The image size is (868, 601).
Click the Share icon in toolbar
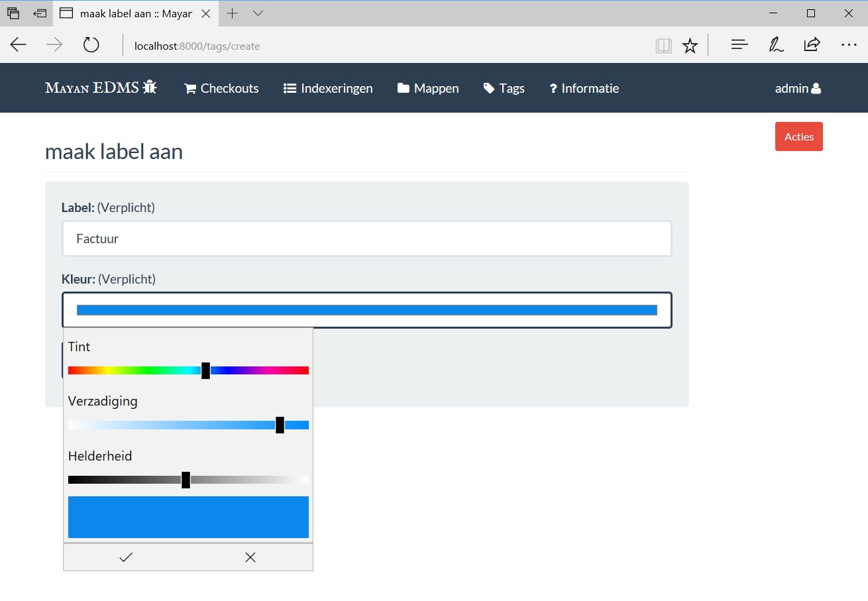pyautogui.click(x=812, y=45)
